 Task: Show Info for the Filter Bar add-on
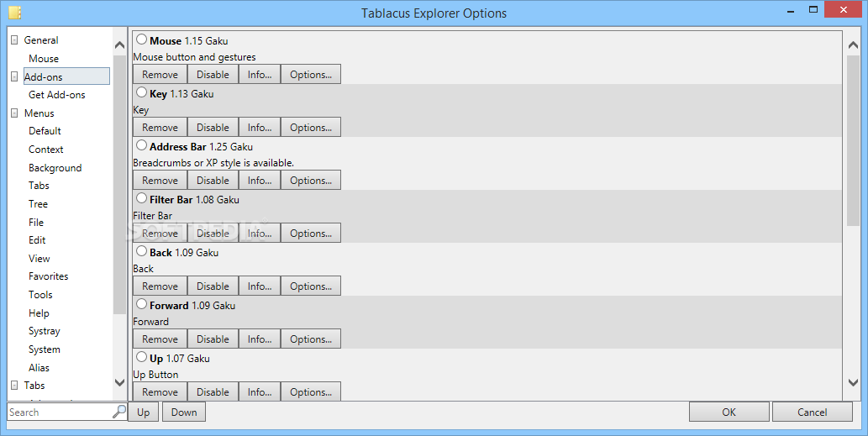[260, 233]
